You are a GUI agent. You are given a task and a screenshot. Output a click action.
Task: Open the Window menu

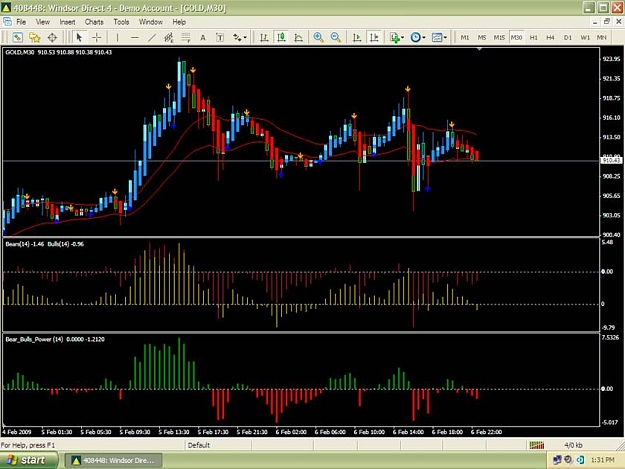click(x=151, y=22)
